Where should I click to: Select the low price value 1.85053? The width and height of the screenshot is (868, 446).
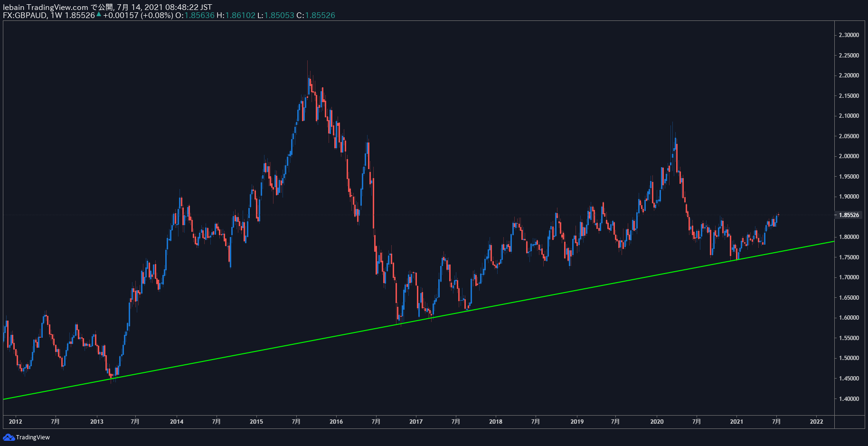coord(279,15)
